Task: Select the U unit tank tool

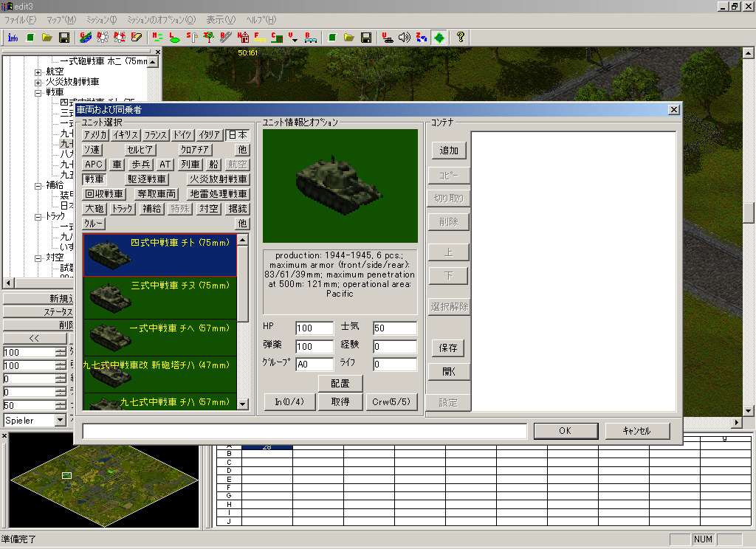Action: tap(387, 38)
